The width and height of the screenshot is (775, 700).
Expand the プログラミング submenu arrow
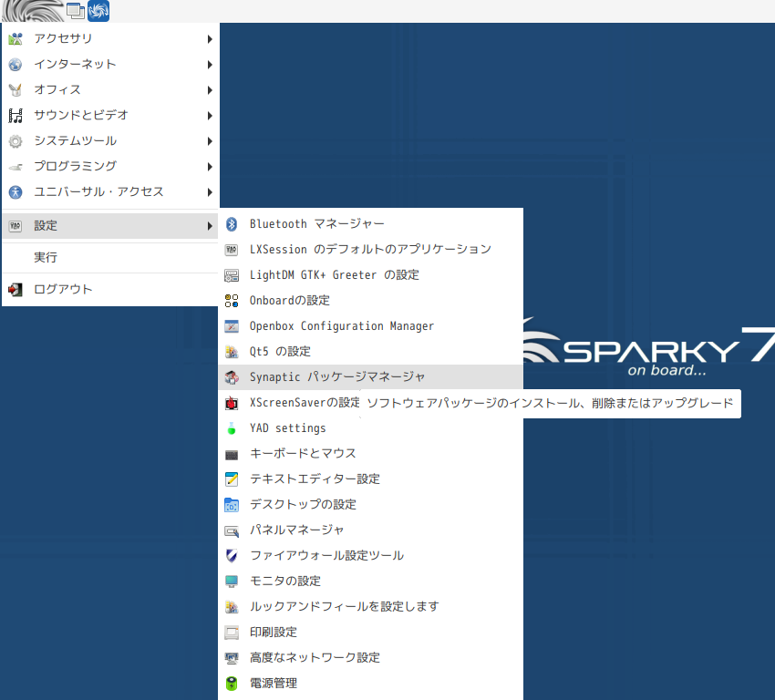(x=210, y=167)
